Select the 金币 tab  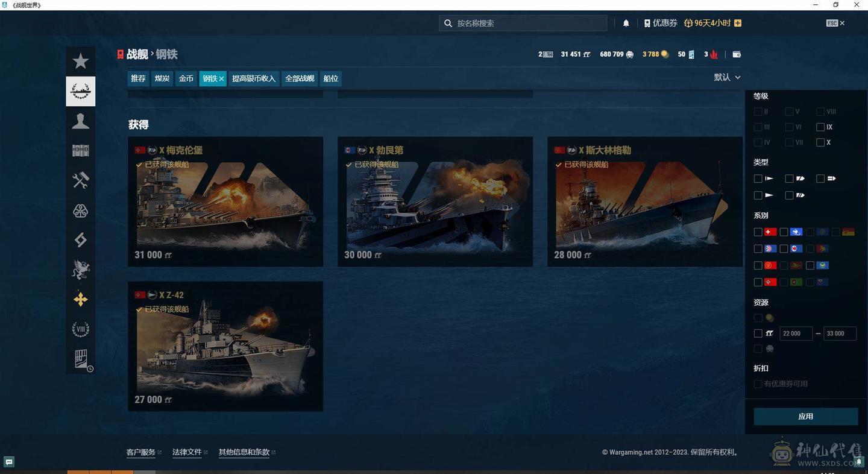tap(186, 78)
